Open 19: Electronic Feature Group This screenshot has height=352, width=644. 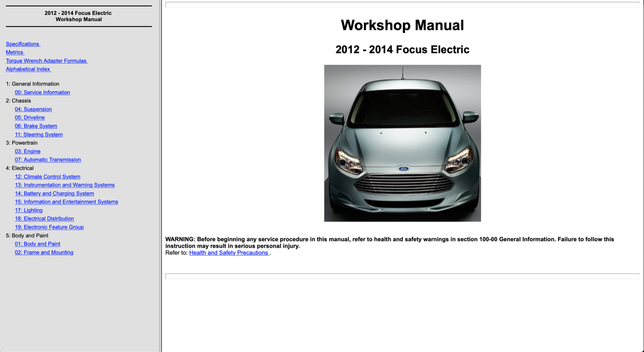click(49, 227)
